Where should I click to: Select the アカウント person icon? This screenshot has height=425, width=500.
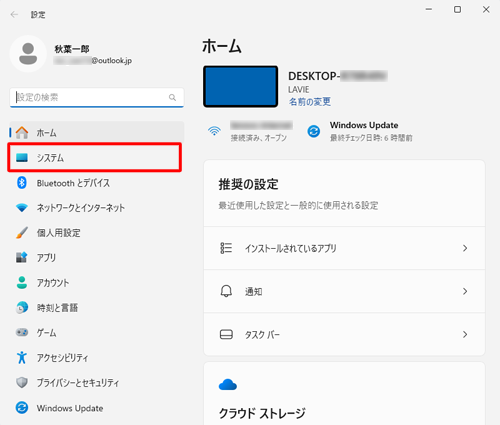pos(22,283)
